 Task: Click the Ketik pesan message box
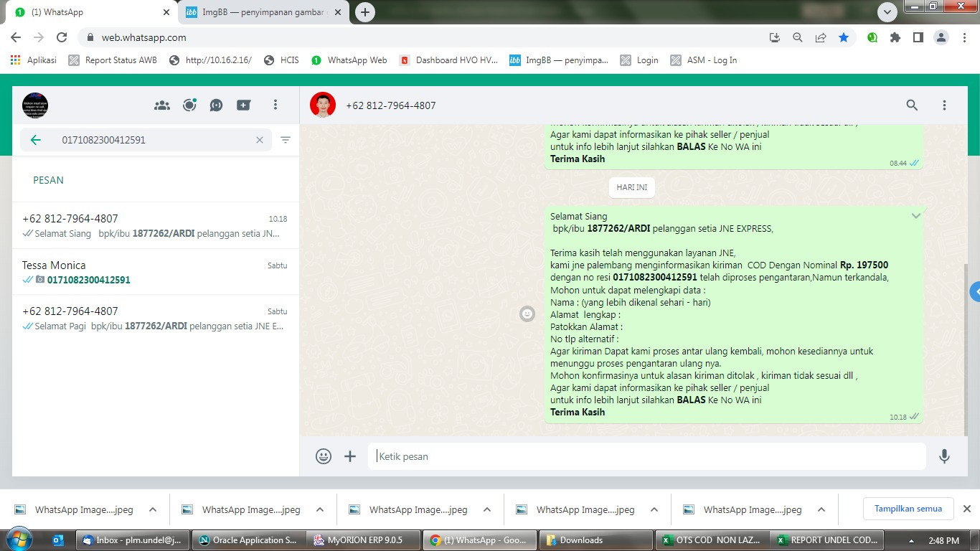pyautogui.click(x=647, y=456)
